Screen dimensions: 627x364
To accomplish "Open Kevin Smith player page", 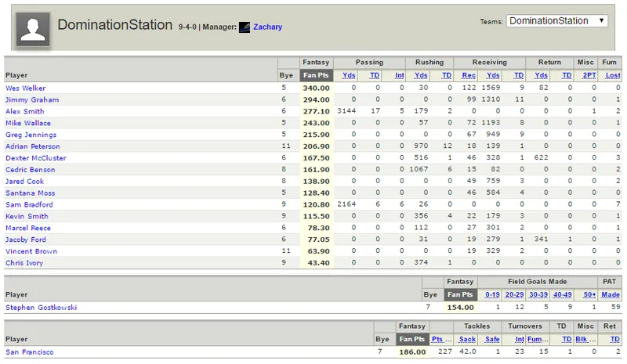I will click(27, 216).
